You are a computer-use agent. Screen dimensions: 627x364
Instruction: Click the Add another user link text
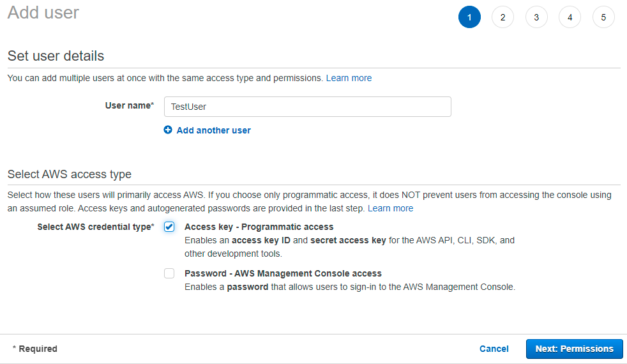tap(213, 130)
